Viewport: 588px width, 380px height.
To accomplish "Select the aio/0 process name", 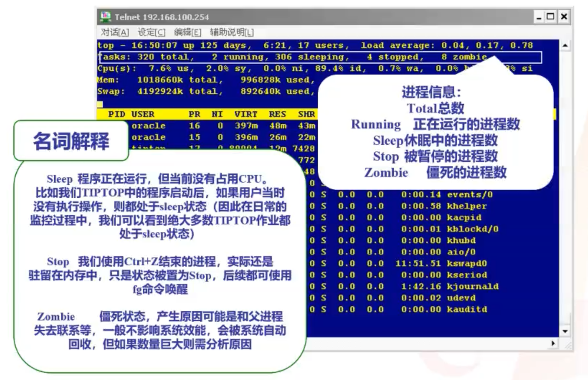I will tap(461, 252).
